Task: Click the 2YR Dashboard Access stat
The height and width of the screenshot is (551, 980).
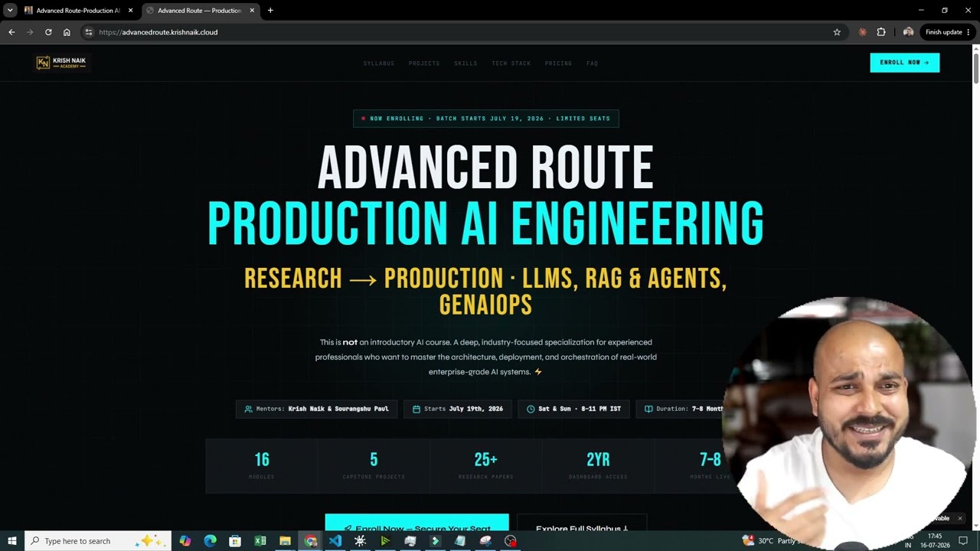Action: (x=598, y=465)
